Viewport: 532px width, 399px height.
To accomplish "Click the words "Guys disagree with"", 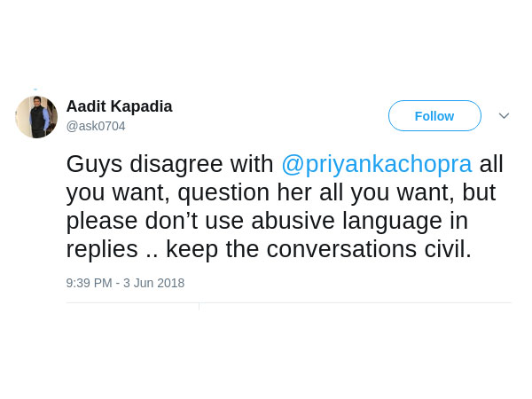I will point(170,164).
